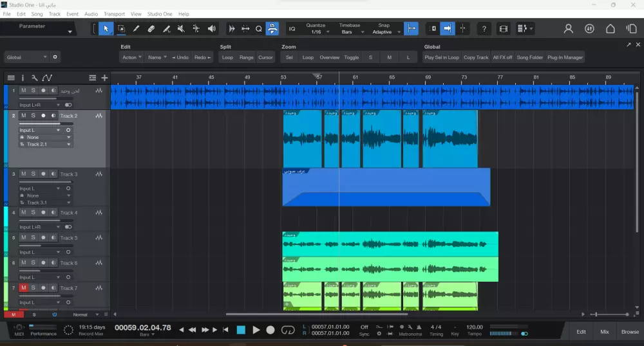Click the horizontal timeline scrollbar

[x=316, y=314]
